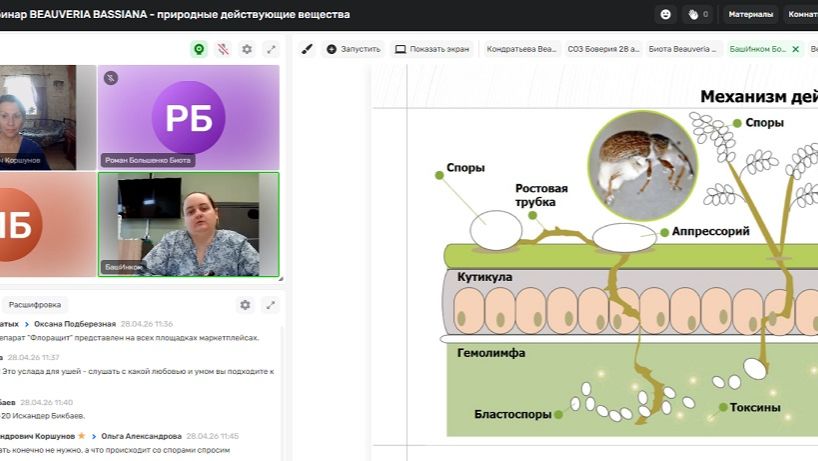This screenshot has height=461, width=818.
Task: Switch to Кондратьева Bea... tab
Action: 521,49
